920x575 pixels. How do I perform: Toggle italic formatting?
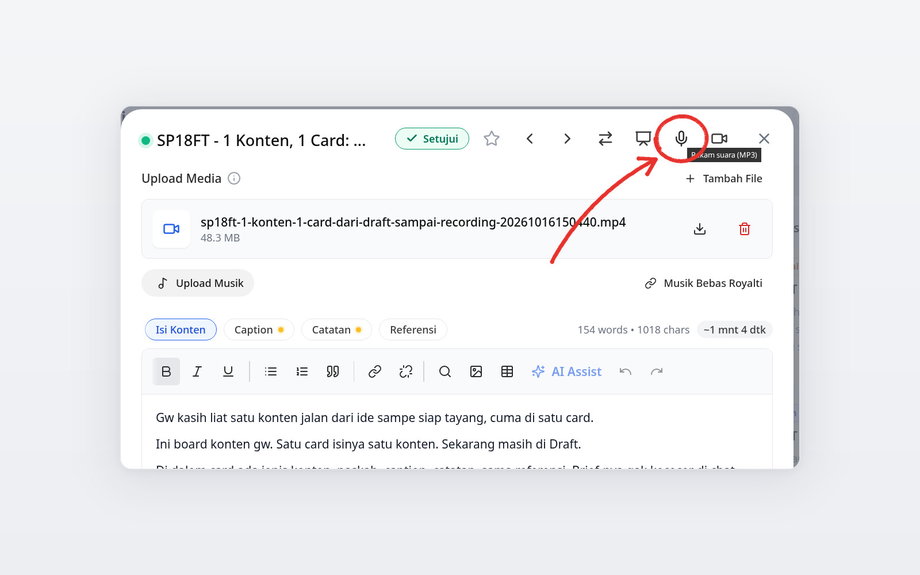pyautogui.click(x=197, y=371)
